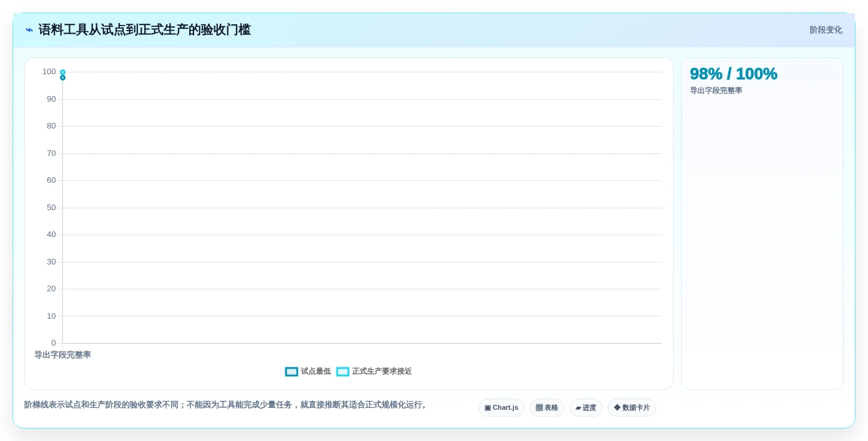Screen dimensions: 868x441
Task: Toggle the 试点最低 legend entry
Action: (308, 371)
